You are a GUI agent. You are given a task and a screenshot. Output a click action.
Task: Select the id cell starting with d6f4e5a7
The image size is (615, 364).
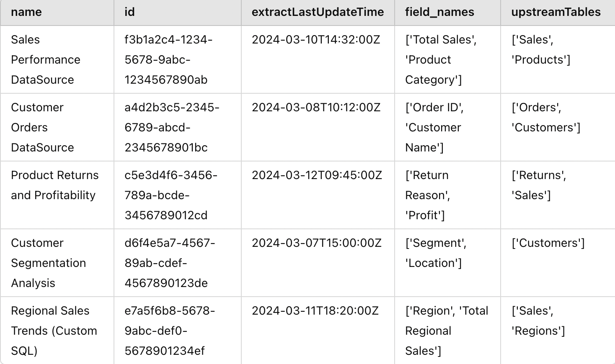(170, 263)
